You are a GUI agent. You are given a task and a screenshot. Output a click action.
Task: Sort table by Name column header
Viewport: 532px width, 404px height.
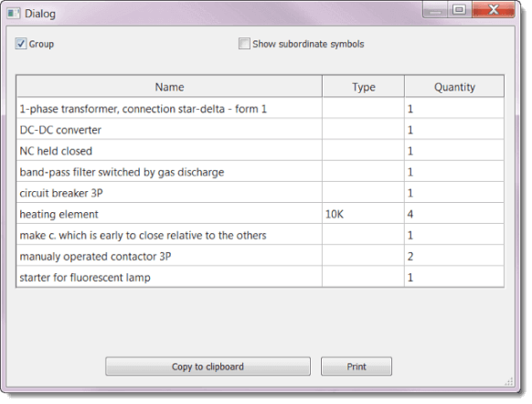[169, 87]
